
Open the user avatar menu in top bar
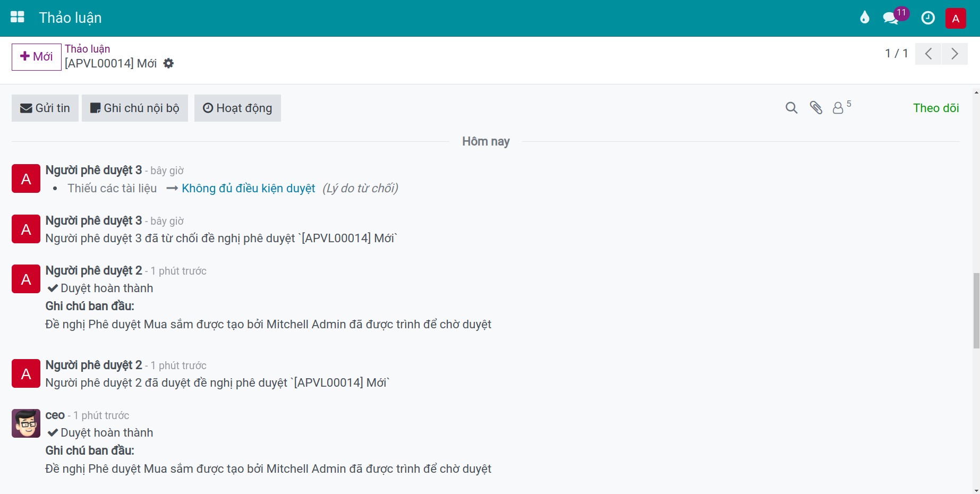[956, 19]
